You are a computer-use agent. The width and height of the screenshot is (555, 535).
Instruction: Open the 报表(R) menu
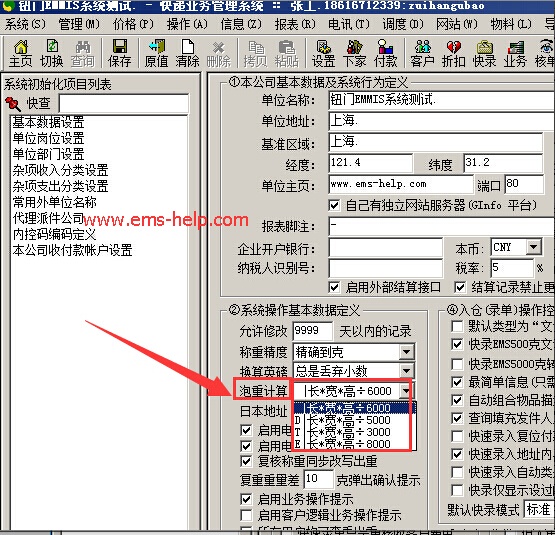coord(295,24)
